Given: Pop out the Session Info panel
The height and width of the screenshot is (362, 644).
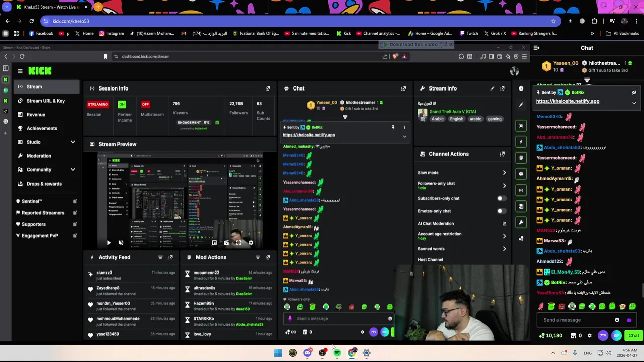Looking at the screenshot, I should tap(268, 88).
